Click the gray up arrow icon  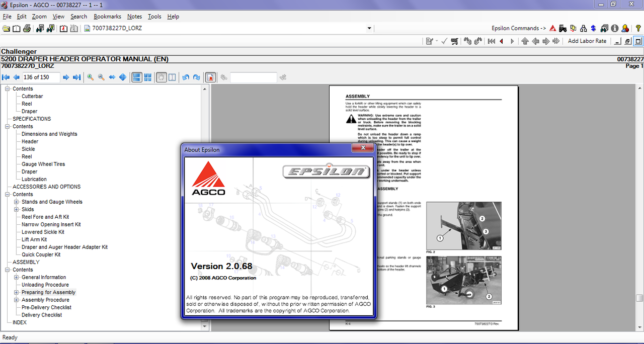coord(525,41)
